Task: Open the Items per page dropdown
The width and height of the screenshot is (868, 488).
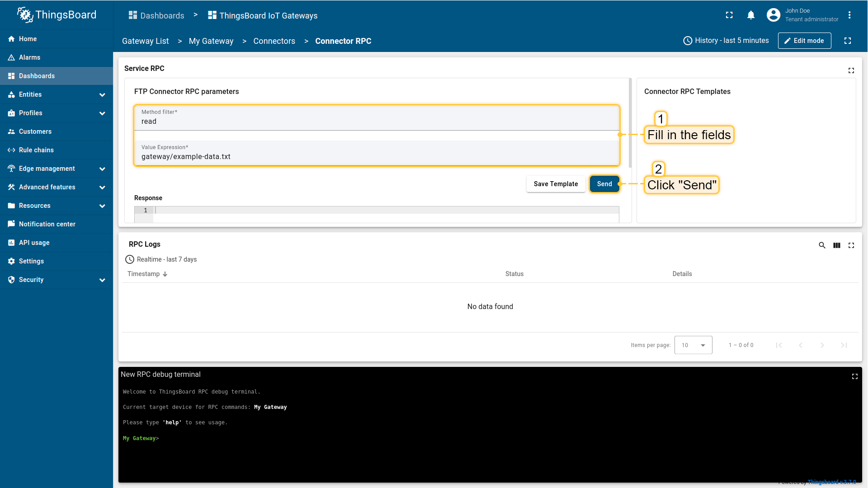Action: coord(693,345)
